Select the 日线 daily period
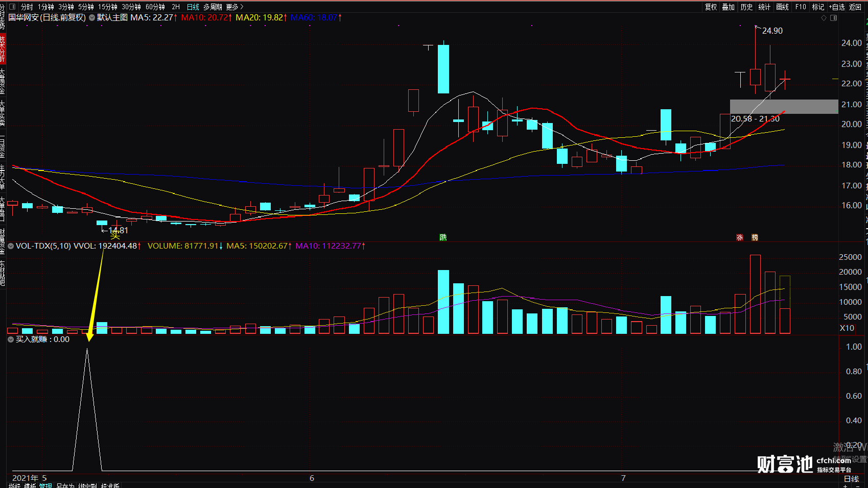 pyautogui.click(x=193, y=7)
